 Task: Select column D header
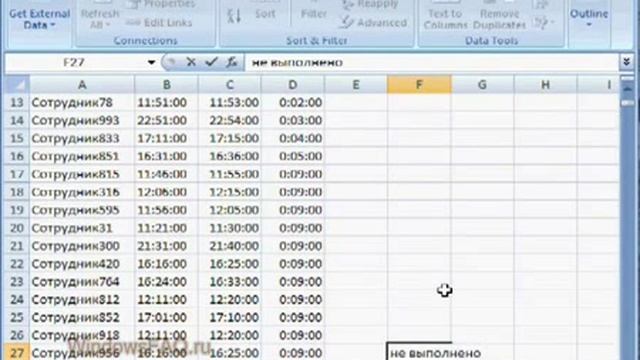293,84
